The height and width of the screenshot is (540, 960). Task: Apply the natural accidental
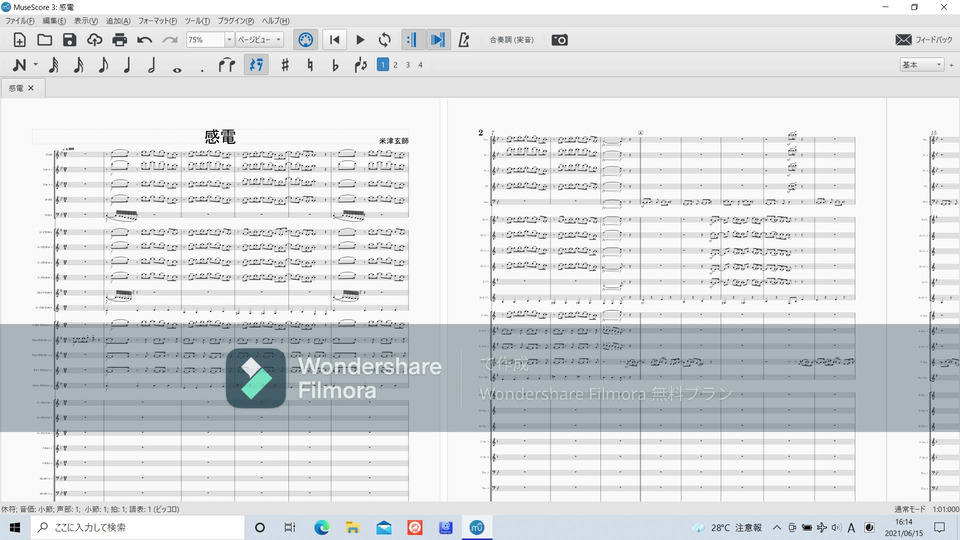click(310, 65)
